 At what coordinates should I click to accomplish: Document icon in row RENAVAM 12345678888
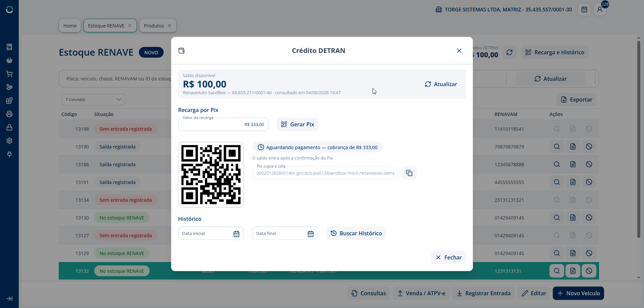[573, 164]
